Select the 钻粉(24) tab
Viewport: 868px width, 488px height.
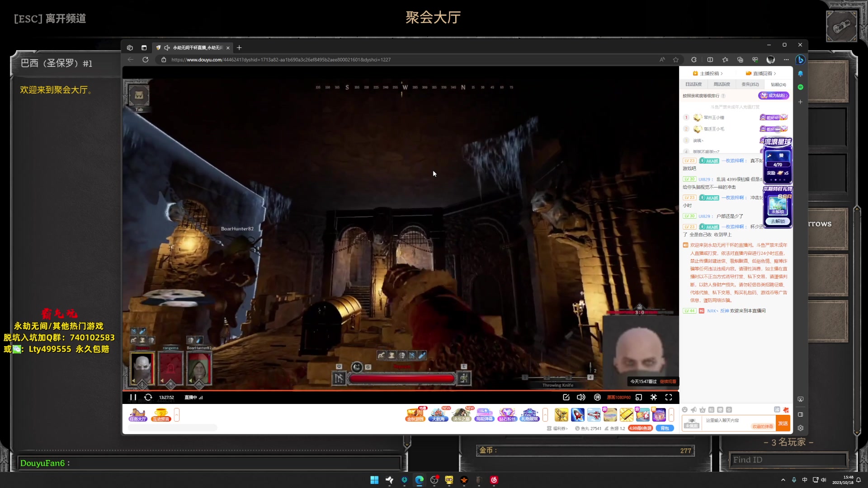778,84
